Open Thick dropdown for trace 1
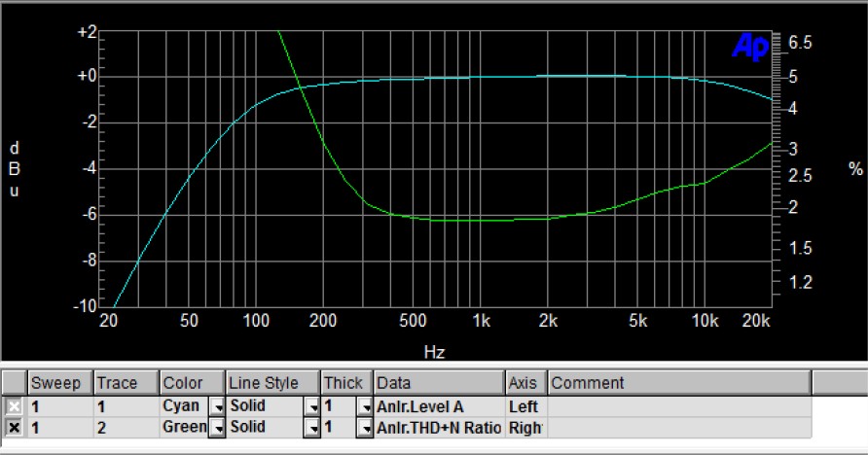868x455 pixels. coord(365,406)
